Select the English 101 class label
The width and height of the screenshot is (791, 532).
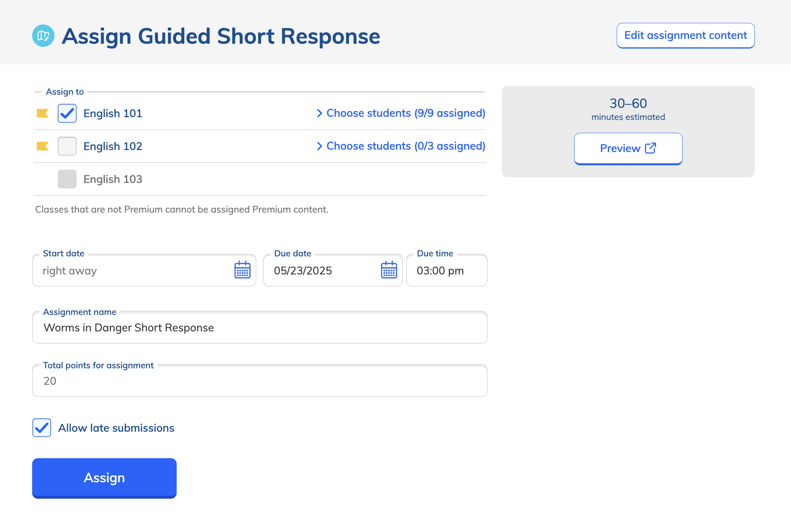pyautogui.click(x=113, y=114)
